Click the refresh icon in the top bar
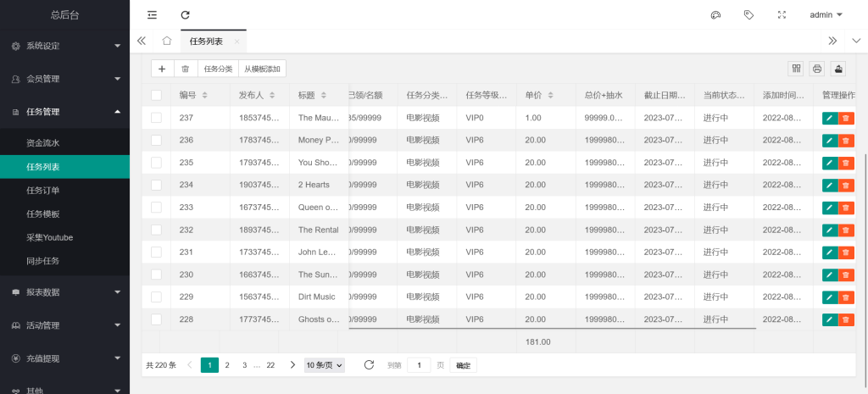This screenshot has width=868, height=394. [186, 15]
